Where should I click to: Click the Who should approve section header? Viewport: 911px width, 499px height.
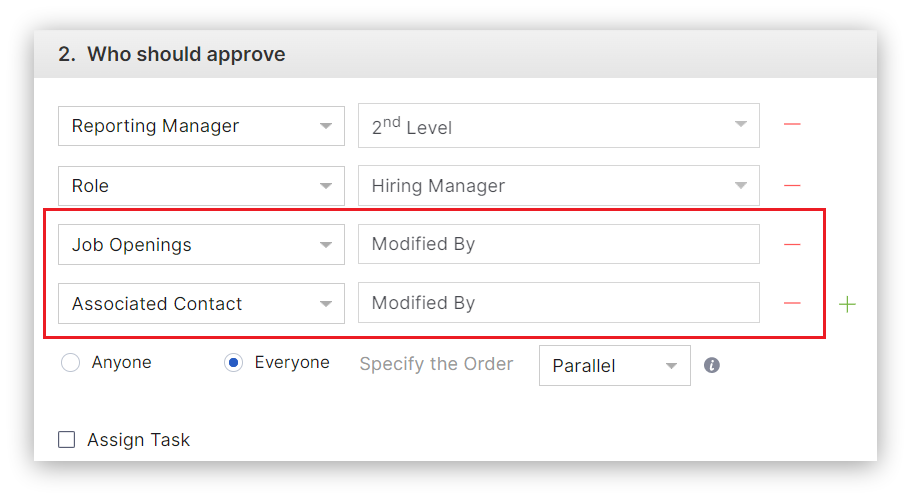click(172, 54)
